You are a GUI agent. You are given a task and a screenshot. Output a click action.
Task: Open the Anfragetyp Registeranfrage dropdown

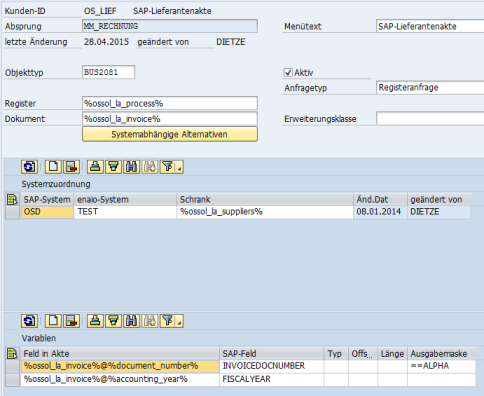(430, 88)
